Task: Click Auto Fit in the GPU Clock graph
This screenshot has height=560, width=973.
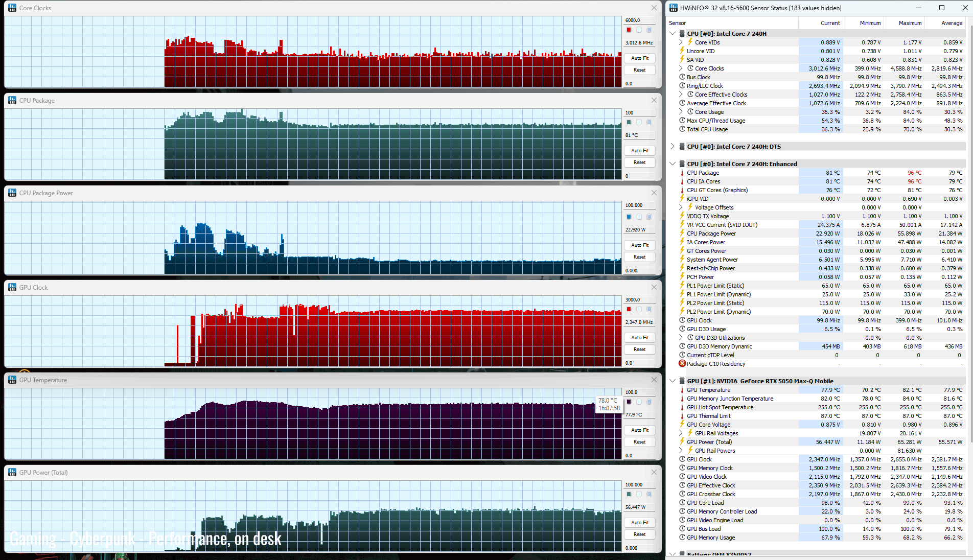Action: point(639,338)
